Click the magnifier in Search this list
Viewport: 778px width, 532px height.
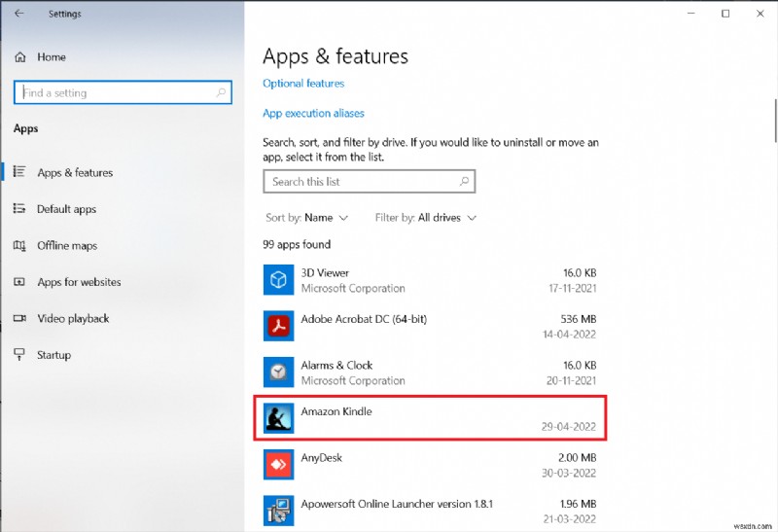[x=465, y=181]
